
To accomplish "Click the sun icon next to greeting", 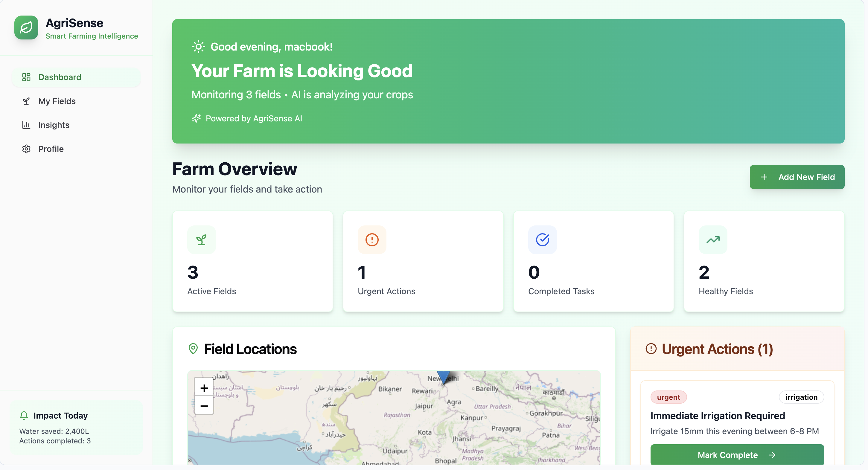I will click(x=198, y=47).
